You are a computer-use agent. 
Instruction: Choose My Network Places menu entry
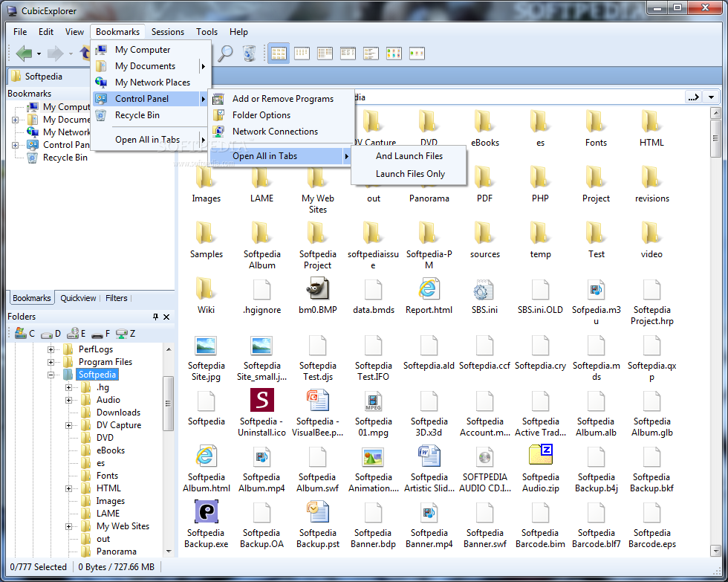150,83
